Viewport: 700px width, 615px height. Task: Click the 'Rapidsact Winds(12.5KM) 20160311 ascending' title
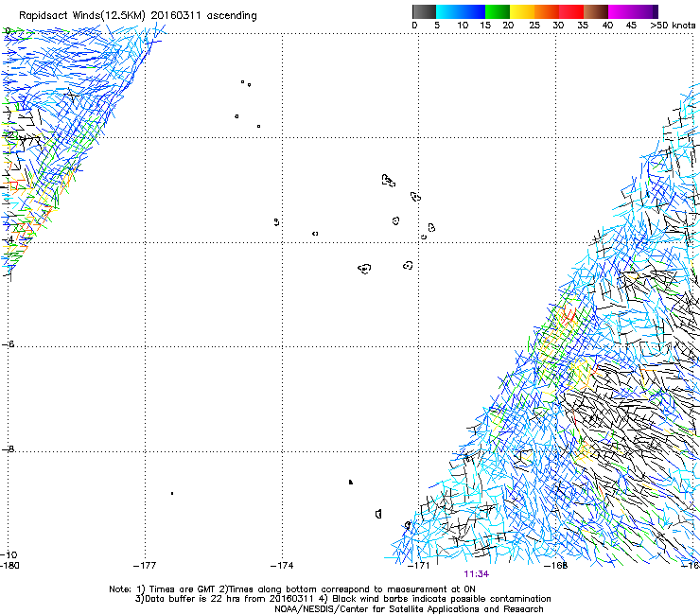click(x=138, y=16)
